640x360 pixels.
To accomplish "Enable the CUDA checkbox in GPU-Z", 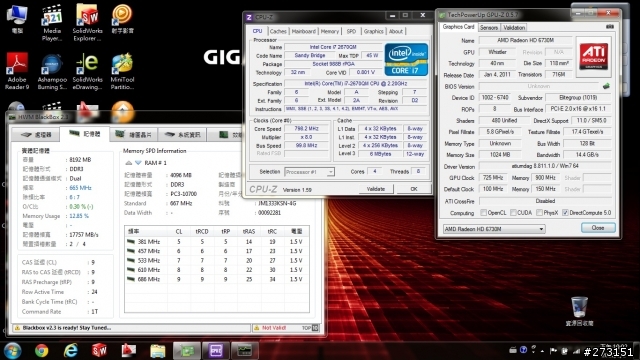I will pos(513,213).
